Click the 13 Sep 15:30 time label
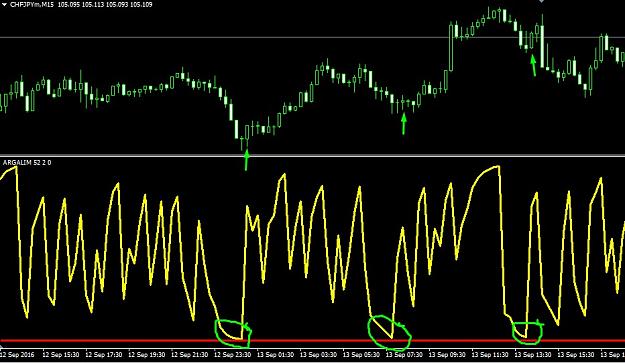 (576, 354)
